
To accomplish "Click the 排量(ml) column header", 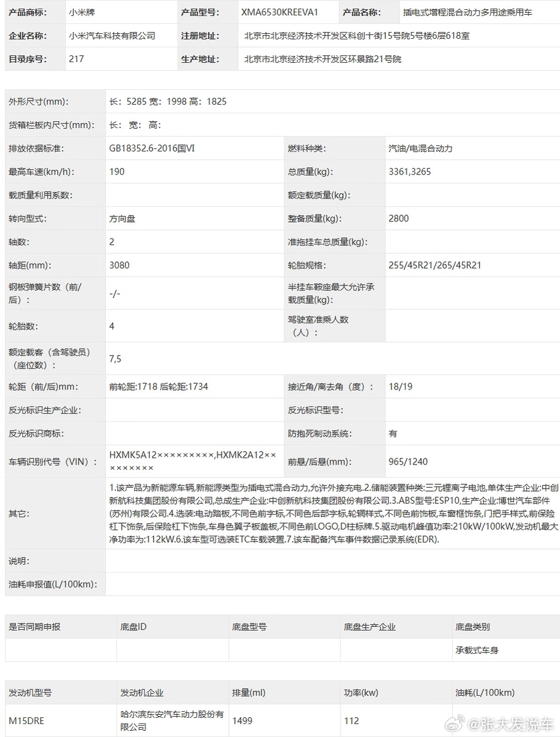I will 249,692.
